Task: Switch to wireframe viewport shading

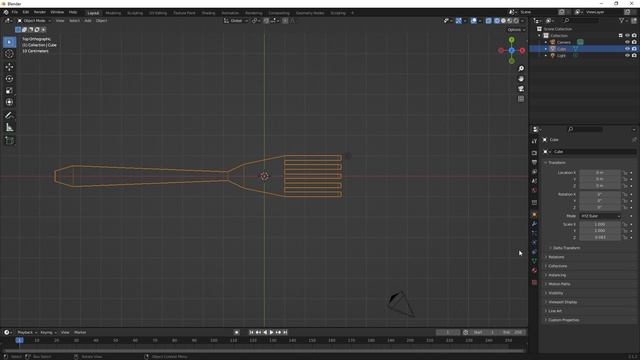Action: (497, 21)
